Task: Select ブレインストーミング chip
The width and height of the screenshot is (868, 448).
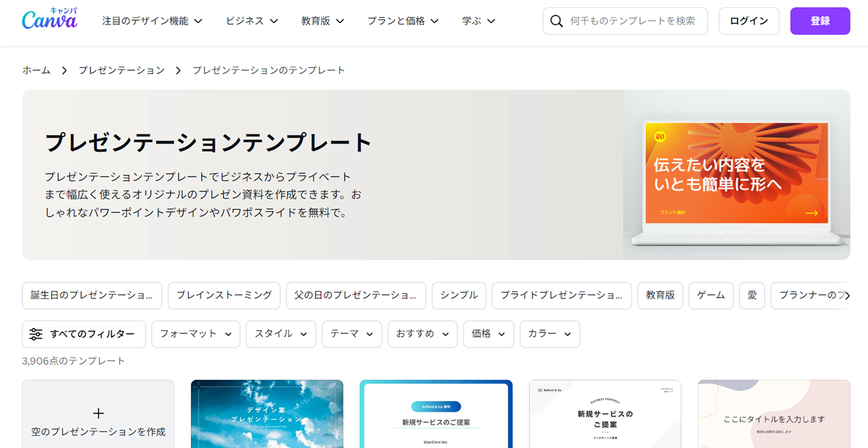Action: click(224, 296)
